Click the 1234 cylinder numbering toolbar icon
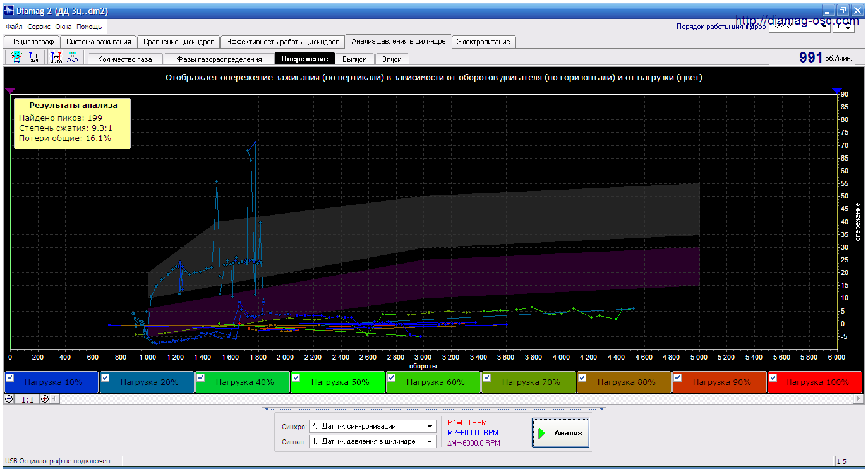868x469 pixels. 33,58
